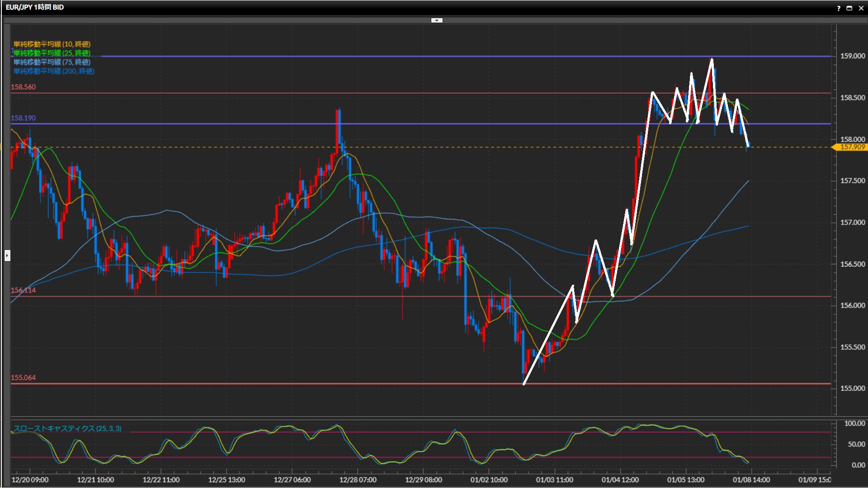Select the 200-period moving average label

coord(54,71)
